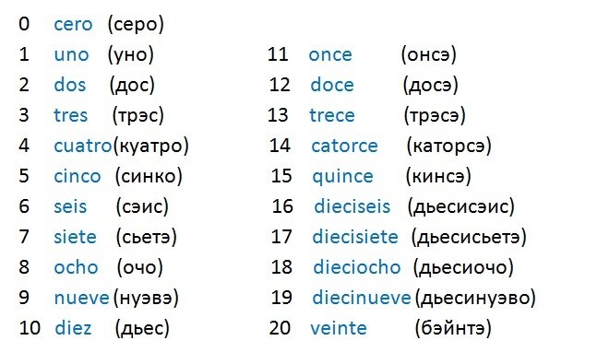
Task: Click the blue word "nueve"
Action: coord(82,298)
